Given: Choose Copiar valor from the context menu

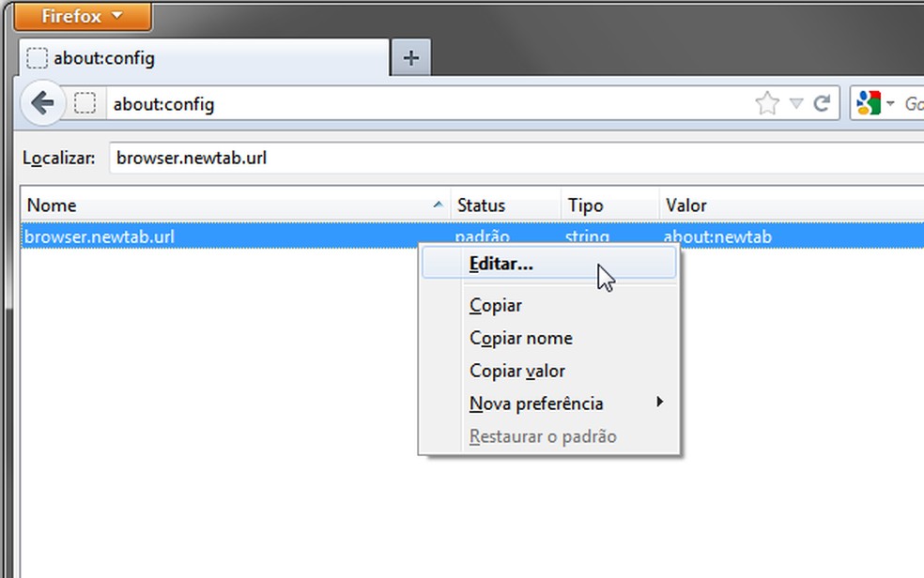Looking at the screenshot, I should (x=549, y=371).
